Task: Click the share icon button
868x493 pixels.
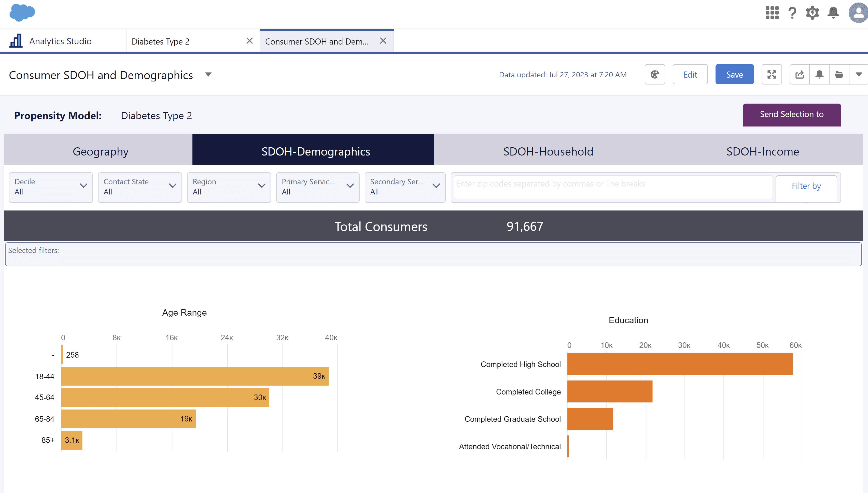Action: point(800,75)
